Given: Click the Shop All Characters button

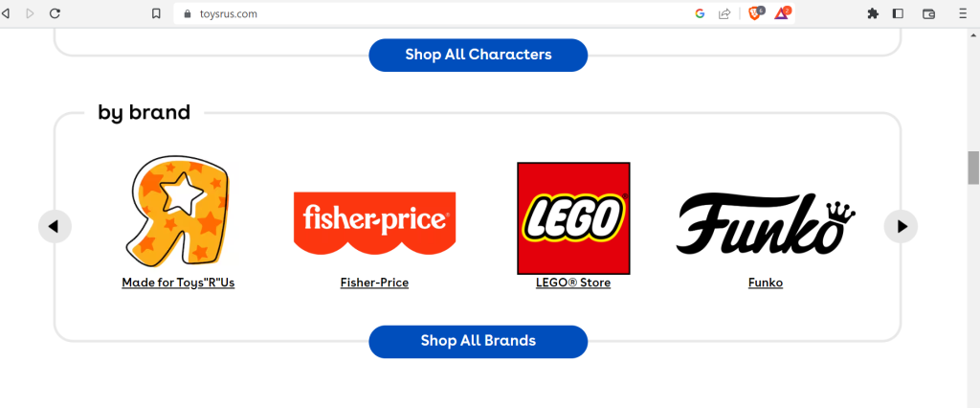Looking at the screenshot, I should [x=479, y=55].
